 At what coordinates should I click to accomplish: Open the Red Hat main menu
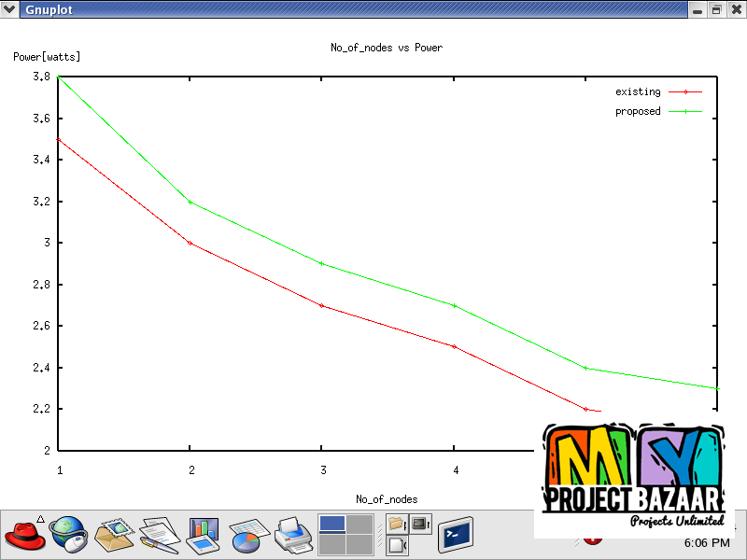tap(25, 535)
